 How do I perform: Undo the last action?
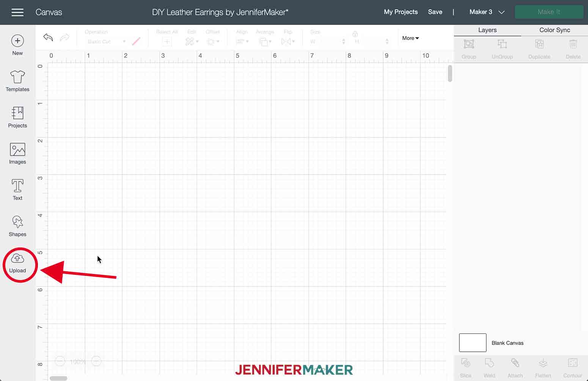(48, 37)
